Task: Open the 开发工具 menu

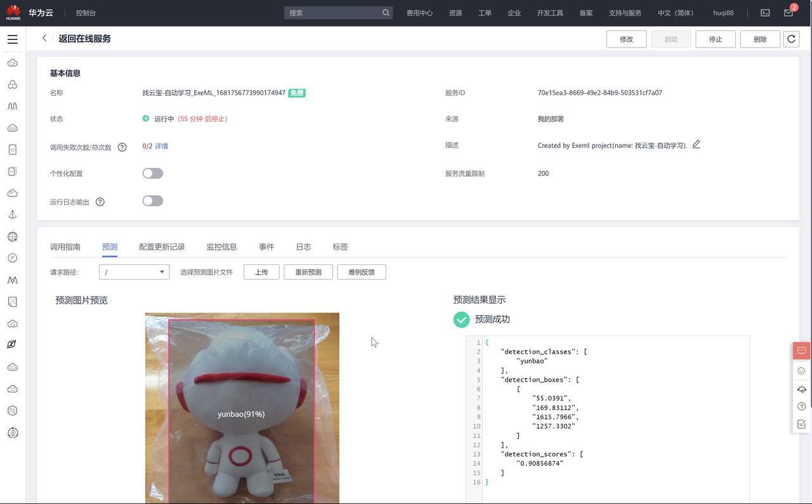Action: point(550,13)
